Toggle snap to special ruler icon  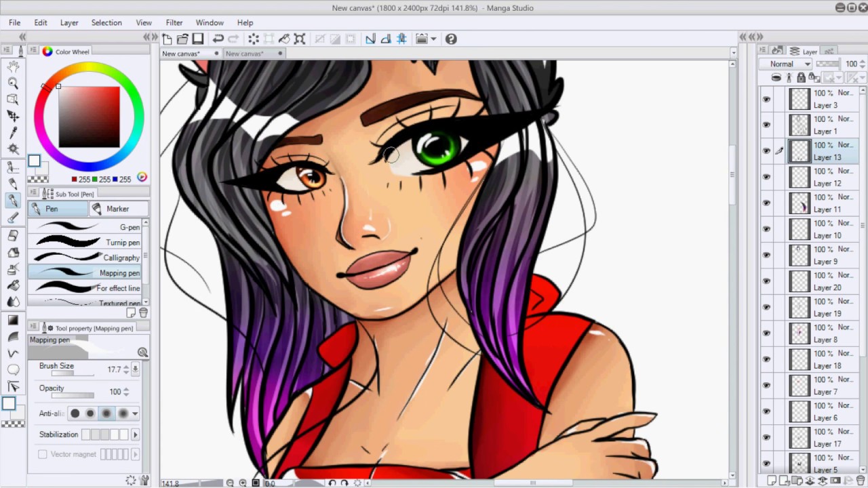pyautogui.click(x=386, y=39)
